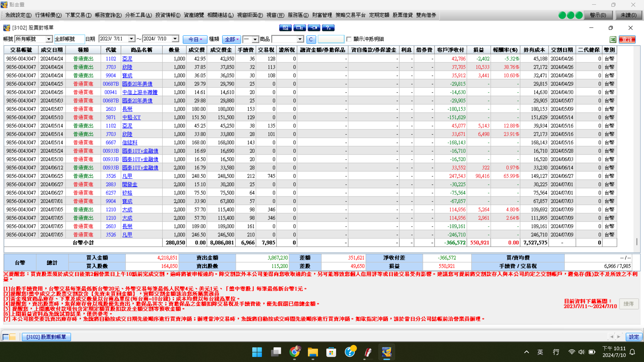Click the first green connection status light
Screen dimensions: 644x362
[x=562, y=15]
